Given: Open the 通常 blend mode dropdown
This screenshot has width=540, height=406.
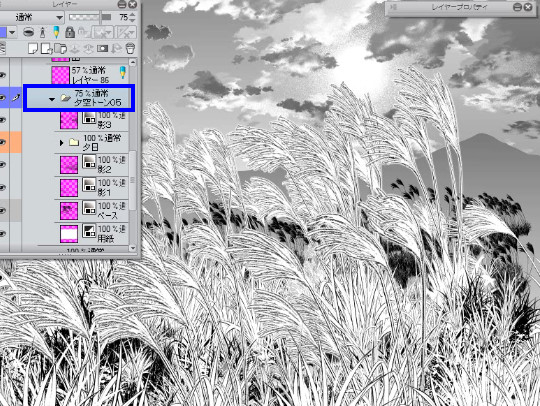Looking at the screenshot, I should click(x=33, y=17).
